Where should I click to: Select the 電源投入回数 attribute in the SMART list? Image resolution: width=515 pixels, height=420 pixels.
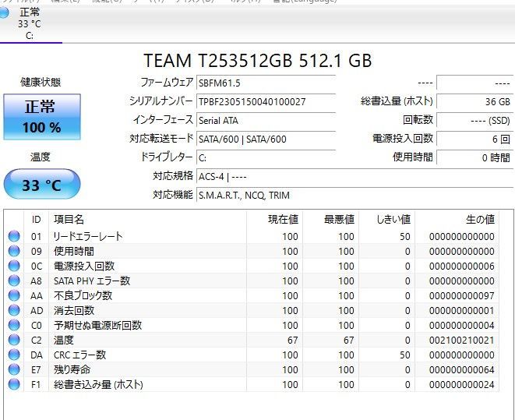pos(252,266)
